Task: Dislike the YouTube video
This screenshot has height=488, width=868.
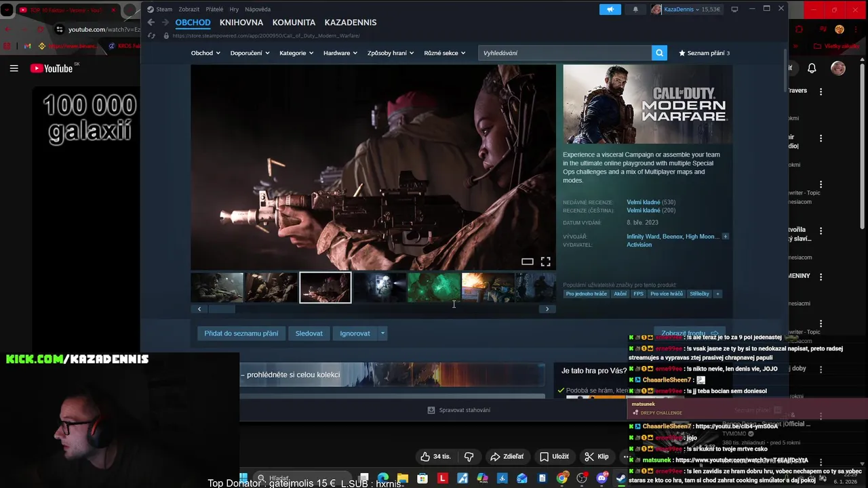Action: (x=469, y=457)
